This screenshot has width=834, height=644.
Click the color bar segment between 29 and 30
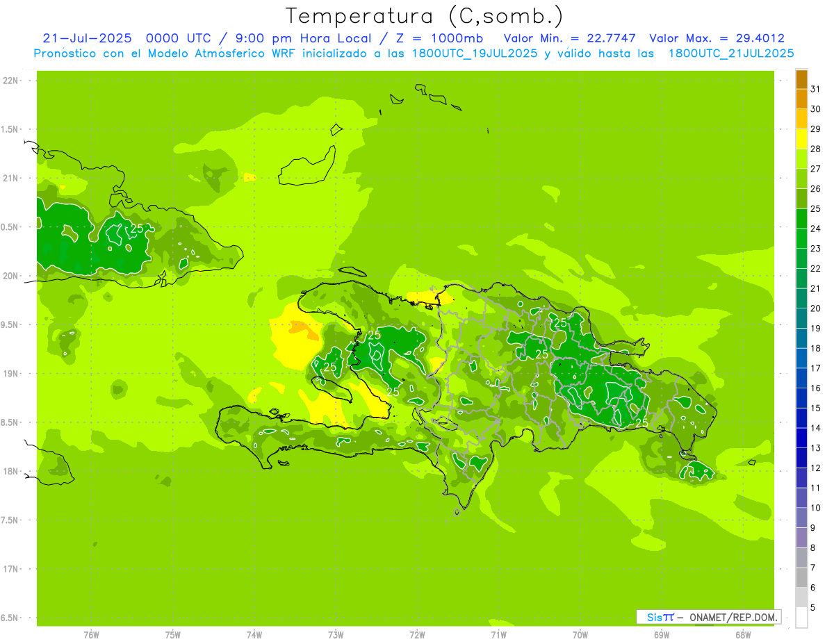coord(801,119)
